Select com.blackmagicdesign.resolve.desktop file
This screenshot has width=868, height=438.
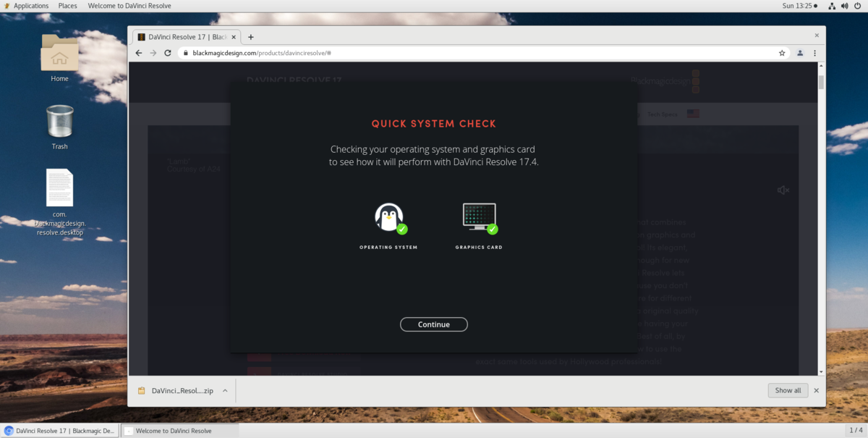tap(60, 203)
